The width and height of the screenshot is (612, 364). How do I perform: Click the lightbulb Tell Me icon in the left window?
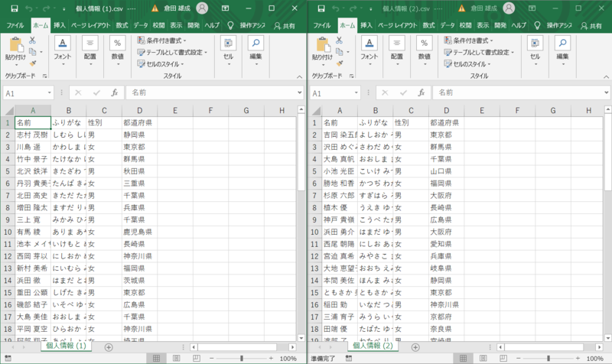(230, 26)
